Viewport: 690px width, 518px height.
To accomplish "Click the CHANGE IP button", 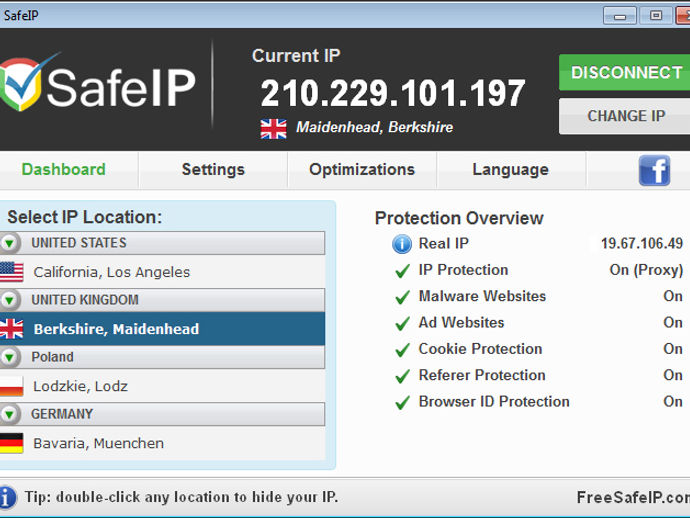I will coord(624,116).
